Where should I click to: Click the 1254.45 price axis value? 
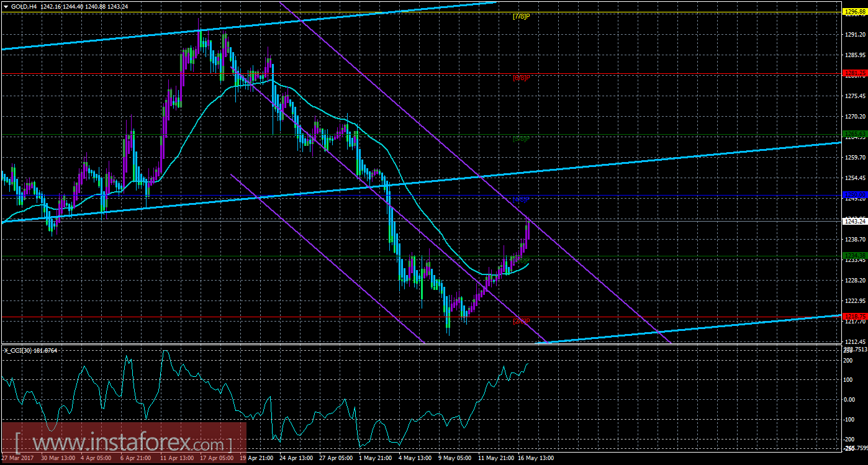click(x=855, y=178)
